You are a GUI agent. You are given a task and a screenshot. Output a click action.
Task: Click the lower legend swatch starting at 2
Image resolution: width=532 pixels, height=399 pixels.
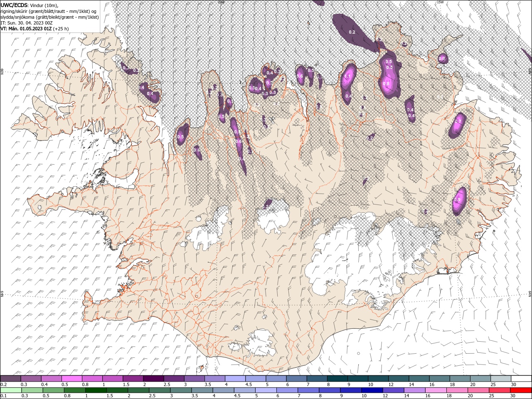tap(138, 390)
